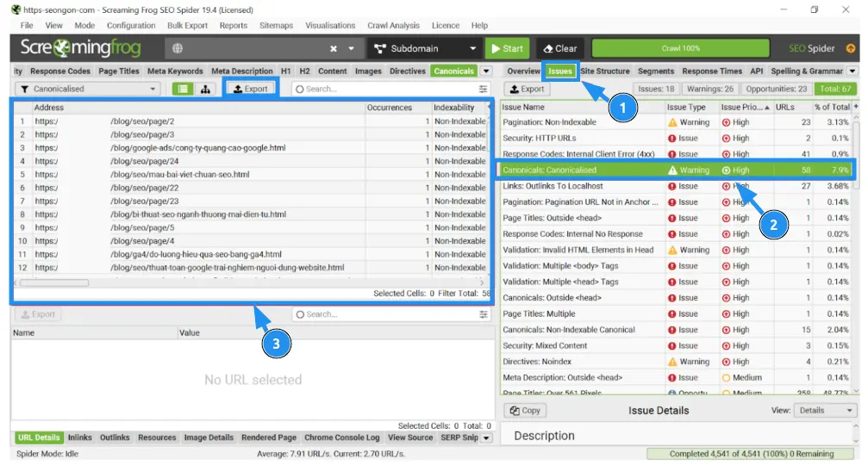This screenshot has width=868, height=465.
Task: Click the Crawl 100% progress bar
Action: (680, 49)
